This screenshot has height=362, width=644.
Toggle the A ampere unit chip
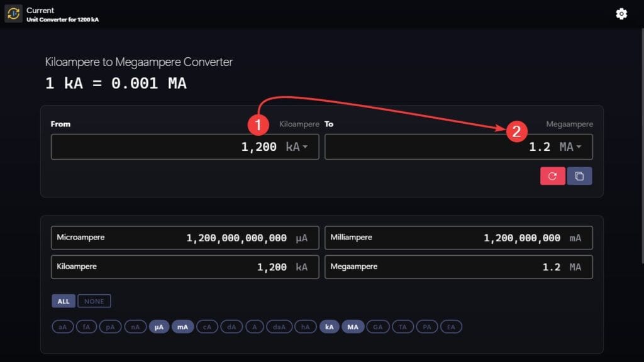pyautogui.click(x=255, y=327)
